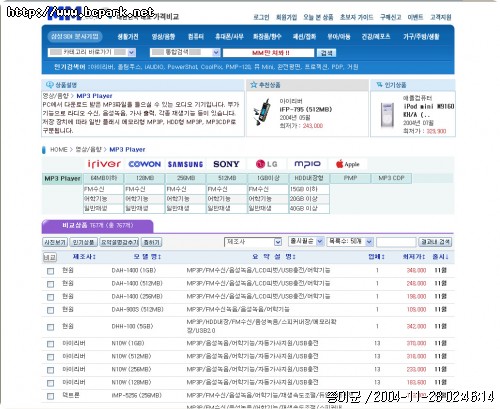This screenshot has width=500, height=409.
Task: Open the 휴대폰/사무 category menu
Action: (x=229, y=37)
